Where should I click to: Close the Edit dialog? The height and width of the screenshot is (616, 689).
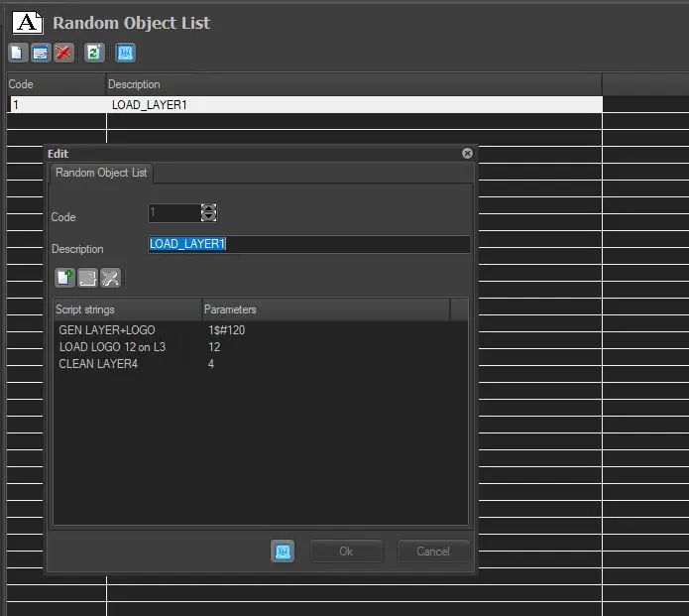click(x=467, y=154)
